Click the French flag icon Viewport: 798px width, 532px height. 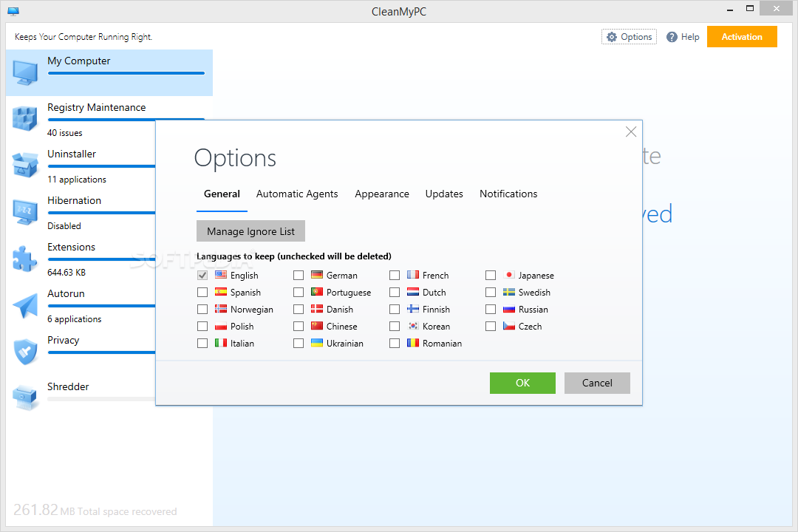pyautogui.click(x=413, y=275)
